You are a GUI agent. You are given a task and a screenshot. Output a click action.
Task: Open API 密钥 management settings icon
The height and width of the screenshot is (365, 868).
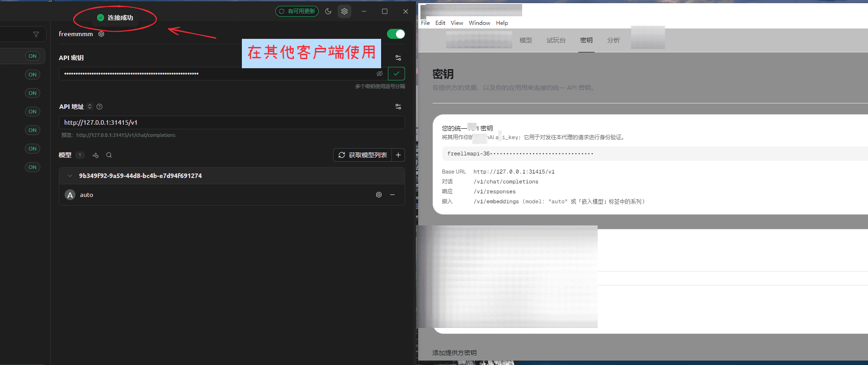coord(398,58)
